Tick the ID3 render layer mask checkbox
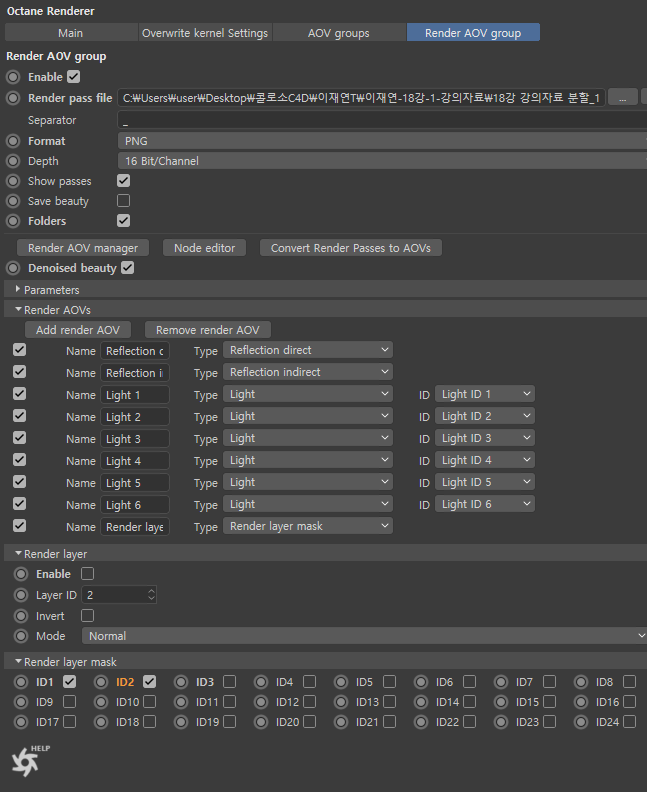Image resolution: width=647 pixels, height=792 pixels. (230, 682)
